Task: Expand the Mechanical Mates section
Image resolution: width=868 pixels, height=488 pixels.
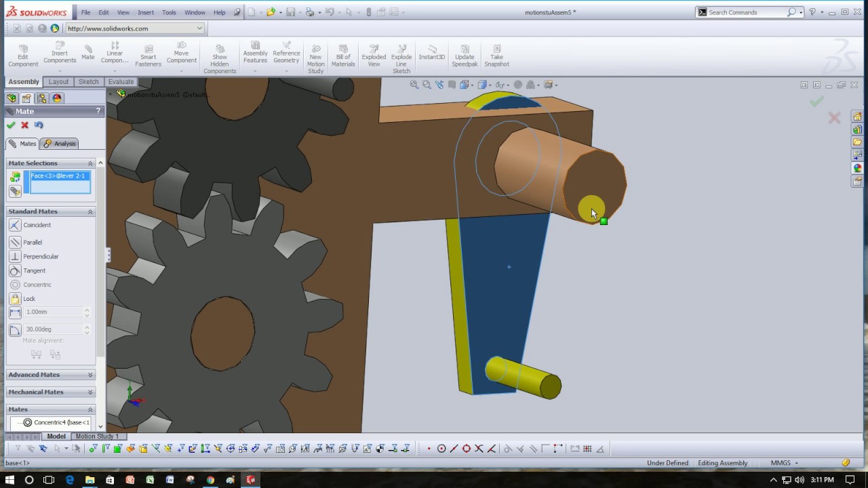Action: 90,392
